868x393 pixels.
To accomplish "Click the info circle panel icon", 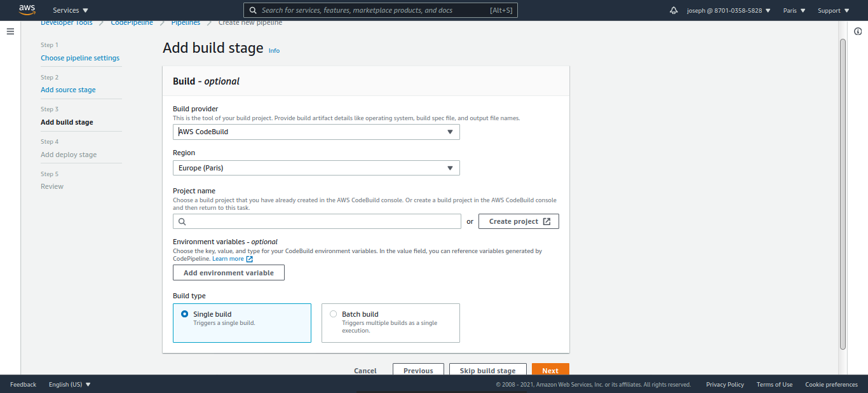I will (x=858, y=31).
